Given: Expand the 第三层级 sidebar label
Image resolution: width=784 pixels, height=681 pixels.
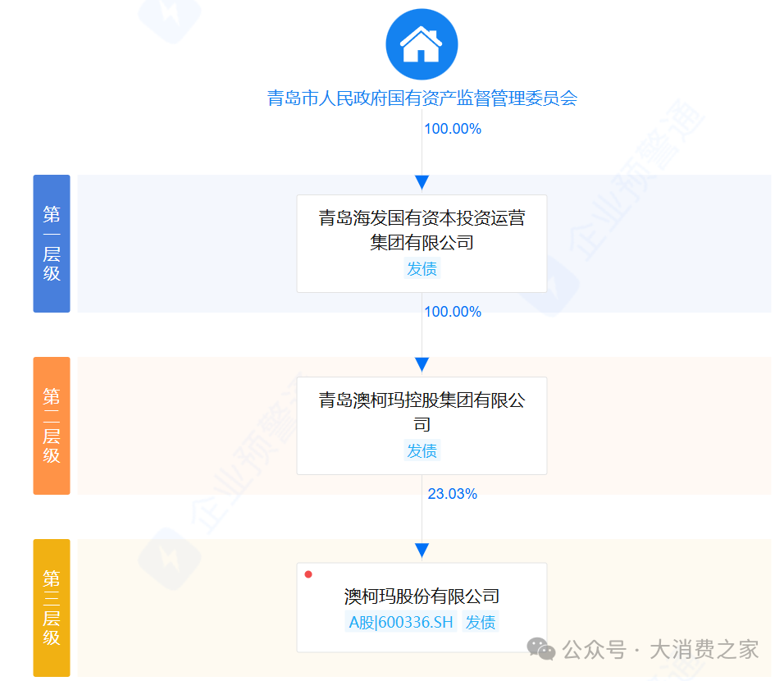Looking at the screenshot, I should tap(51, 606).
